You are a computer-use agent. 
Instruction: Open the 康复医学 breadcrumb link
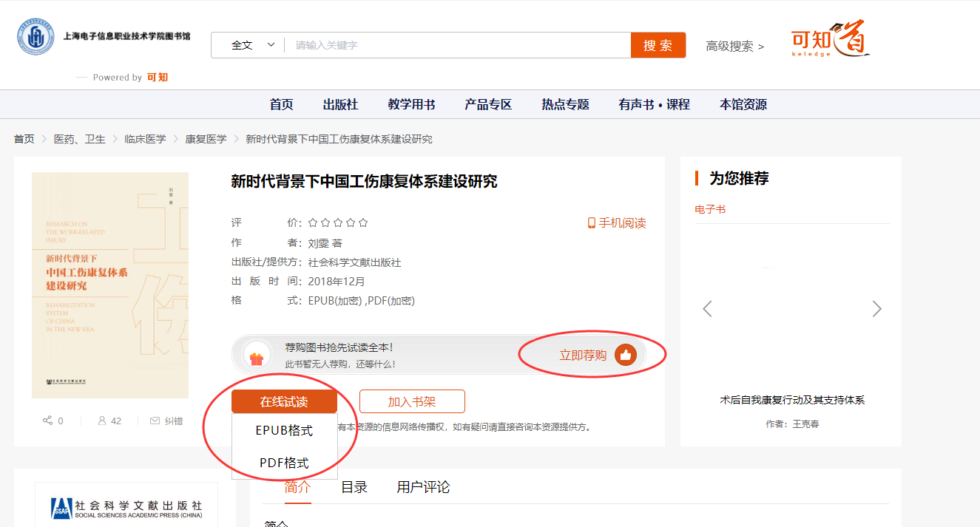(x=206, y=139)
